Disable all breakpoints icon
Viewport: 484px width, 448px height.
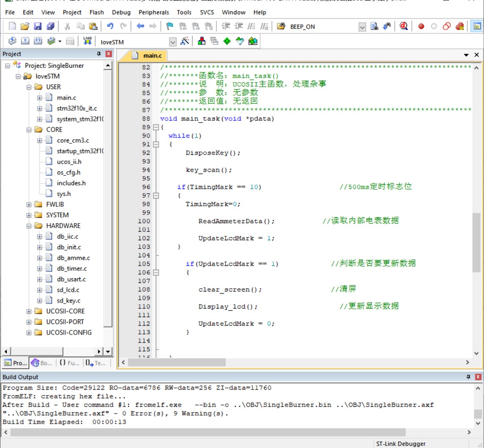coord(447,26)
